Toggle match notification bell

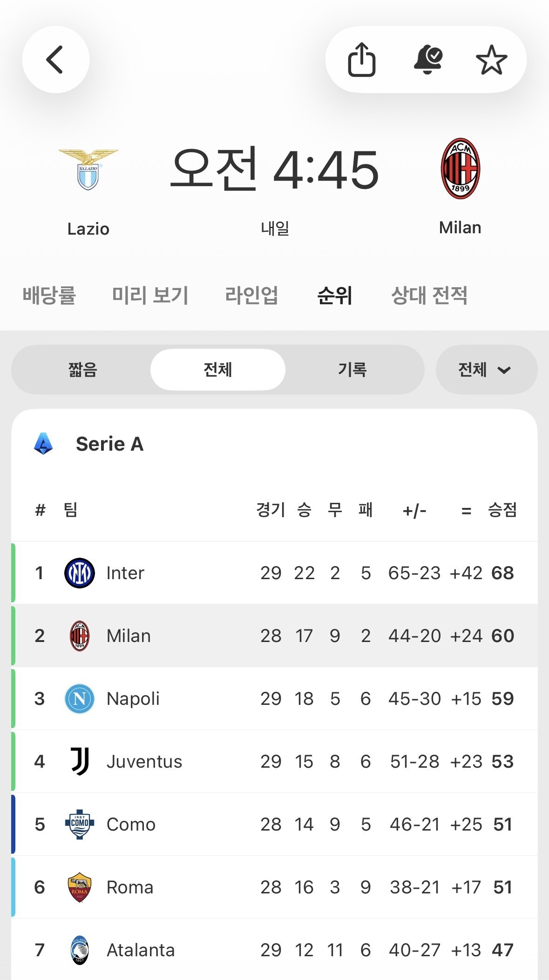[x=427, y=60]
